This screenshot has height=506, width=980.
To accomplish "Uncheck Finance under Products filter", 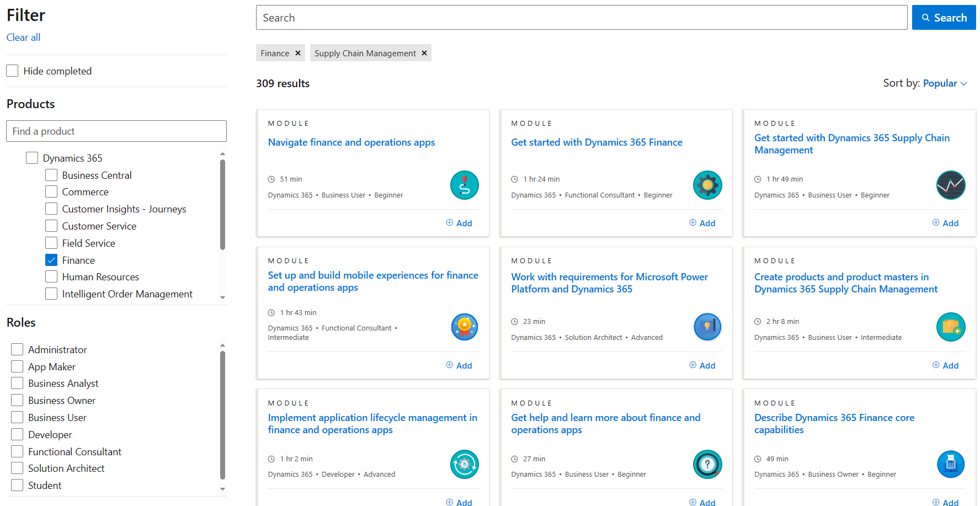I will click(x=51, y=259).
